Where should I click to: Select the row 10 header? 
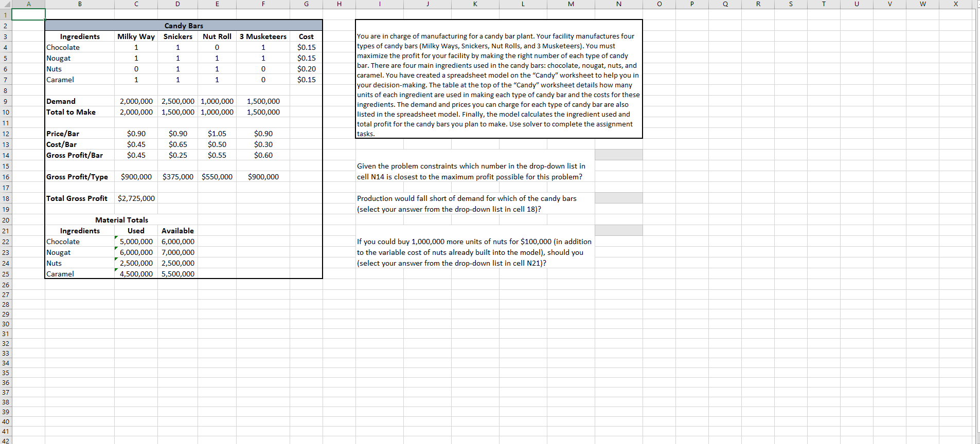pyautogui.click(x=6, y=112)
